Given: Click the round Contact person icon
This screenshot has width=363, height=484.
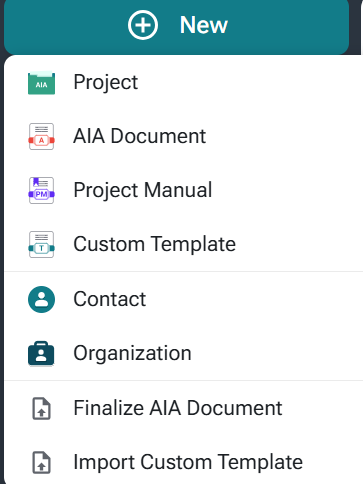Looking at the screenshot, I should point(41,299).
